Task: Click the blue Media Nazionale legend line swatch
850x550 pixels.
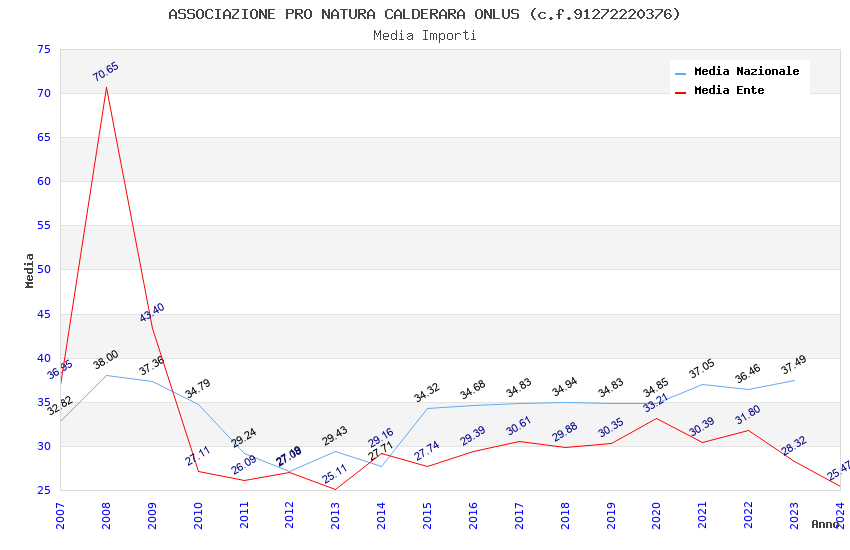Action: pos(680,73)
